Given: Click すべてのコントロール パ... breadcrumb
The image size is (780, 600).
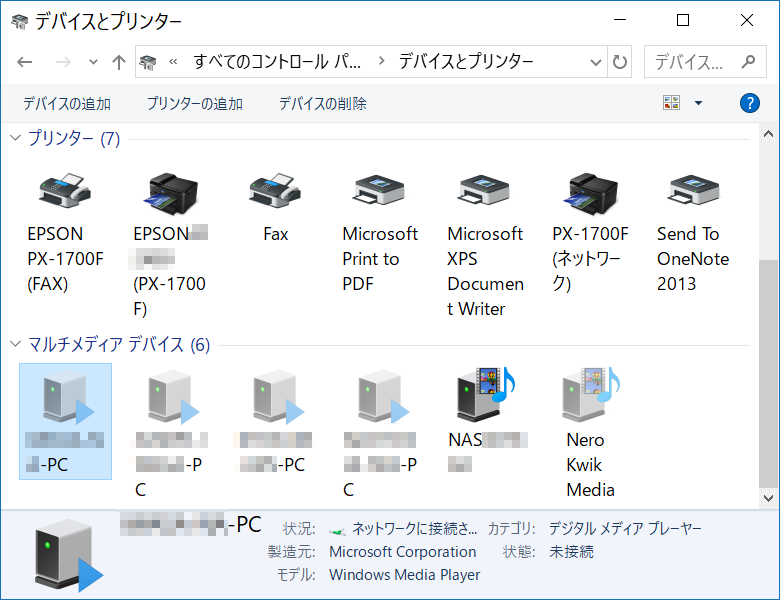Looking at the screenshot, I should (277, 62).
